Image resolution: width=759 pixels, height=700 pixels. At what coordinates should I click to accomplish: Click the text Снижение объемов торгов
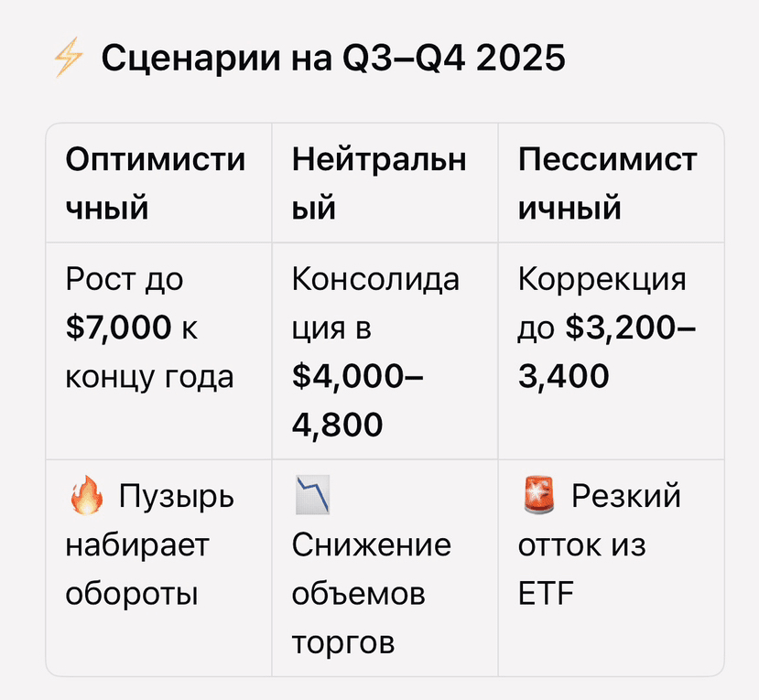[372, 593]
